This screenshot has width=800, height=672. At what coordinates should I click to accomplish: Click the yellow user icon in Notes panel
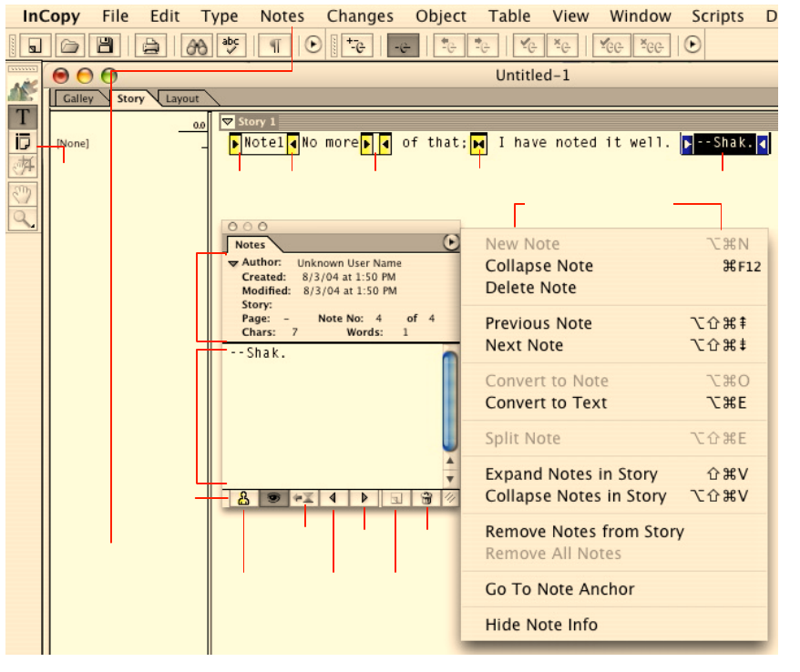(x=243, y=498)
